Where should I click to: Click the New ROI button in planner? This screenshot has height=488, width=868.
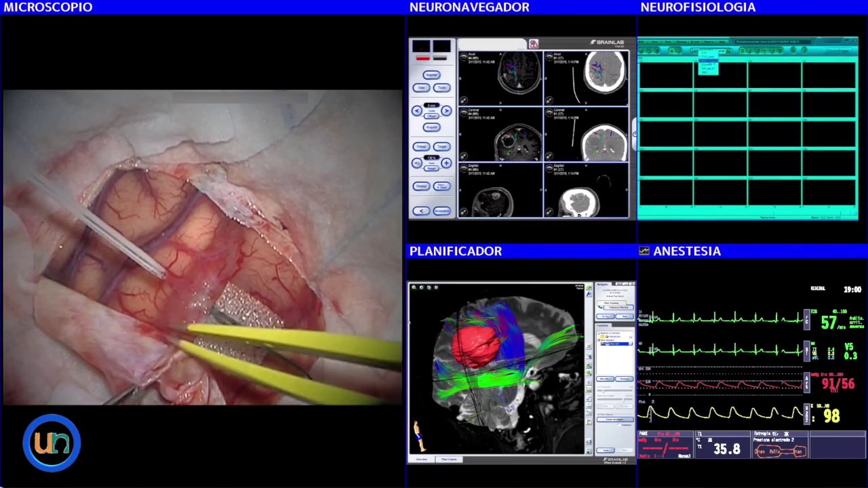tap(606, 379)
